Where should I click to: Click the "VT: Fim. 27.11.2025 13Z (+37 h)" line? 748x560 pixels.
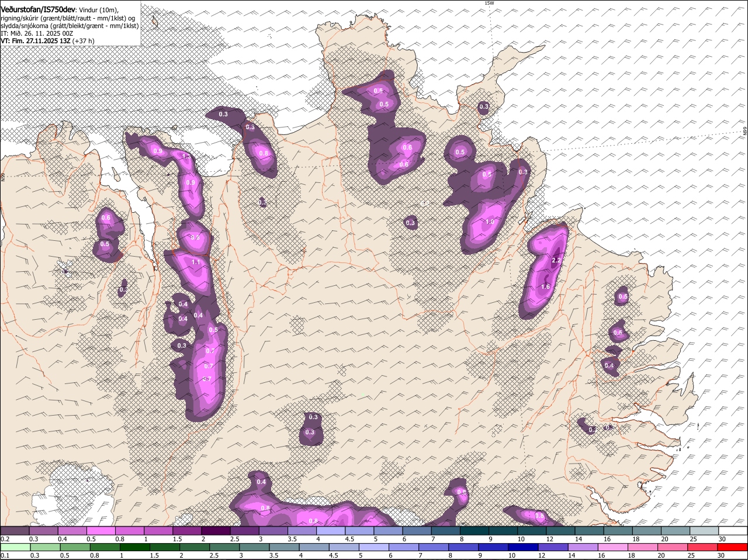tap(47, 41)
